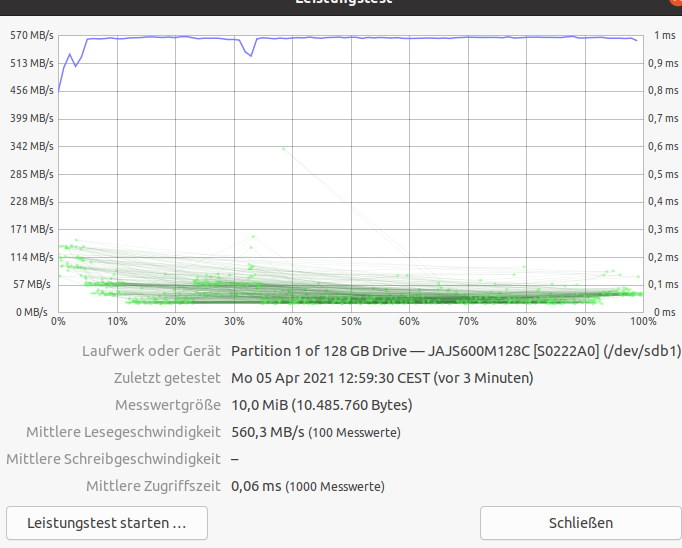Click the '0,1 ms' right axis label
This screenshot has height=548, width=682.
[x=663, y=284]
